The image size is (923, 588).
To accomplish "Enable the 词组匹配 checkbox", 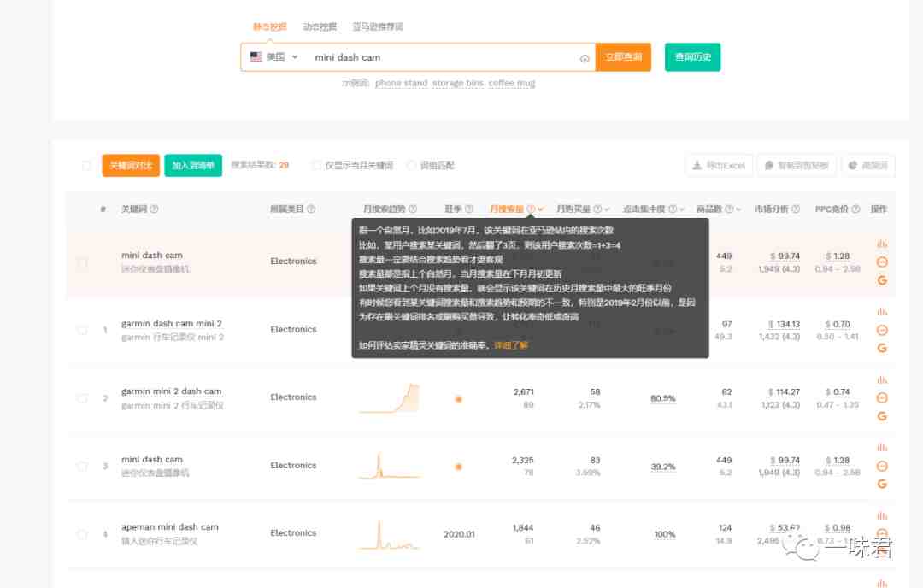I will pyautogui.click(x=411, y=166).
